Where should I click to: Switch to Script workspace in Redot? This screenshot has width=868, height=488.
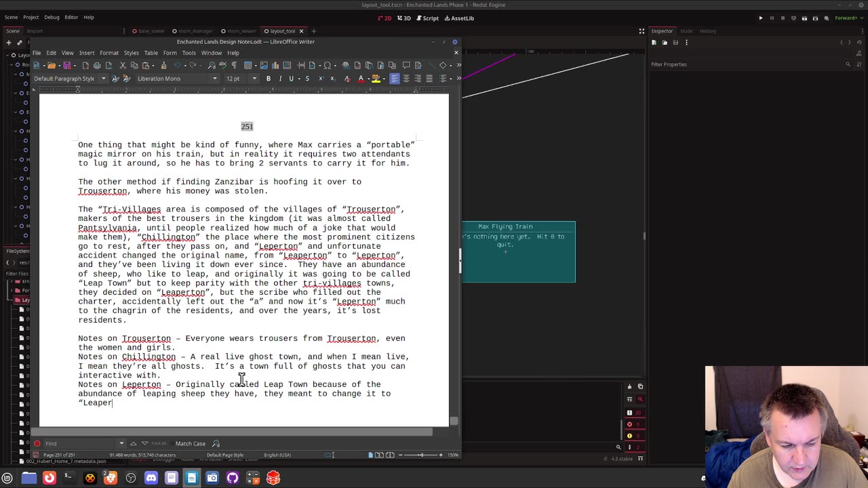[427, 18]
